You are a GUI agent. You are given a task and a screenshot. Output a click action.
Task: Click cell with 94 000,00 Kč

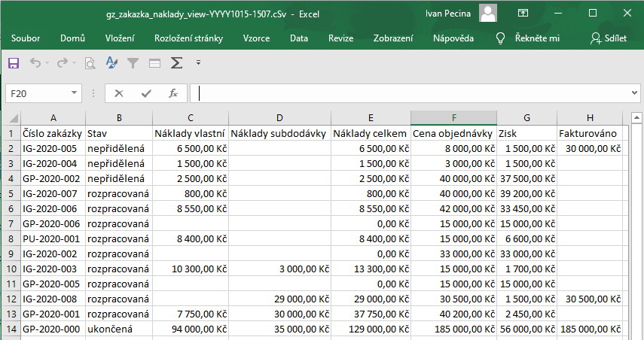coord(191,329)
